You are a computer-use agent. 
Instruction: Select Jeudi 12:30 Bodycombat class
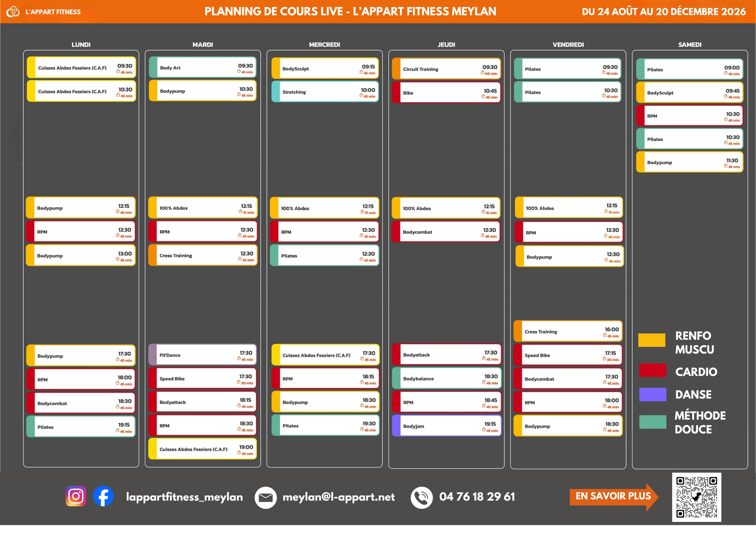446,232
